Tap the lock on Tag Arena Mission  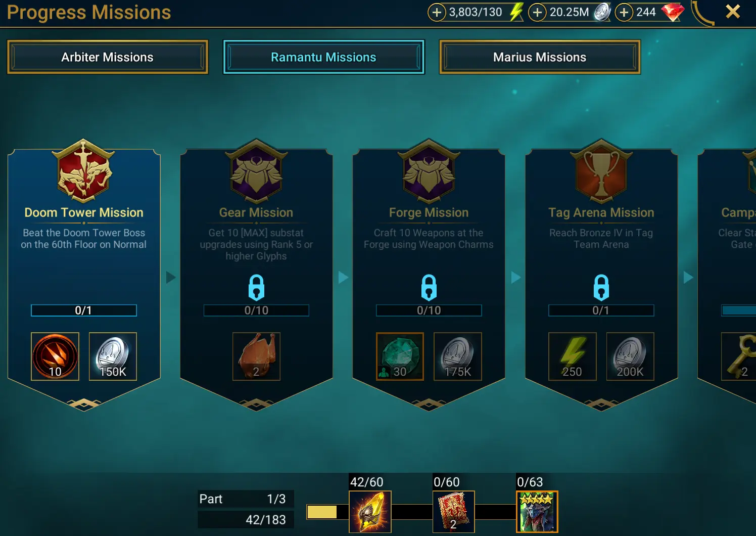[x=601, y=287]
